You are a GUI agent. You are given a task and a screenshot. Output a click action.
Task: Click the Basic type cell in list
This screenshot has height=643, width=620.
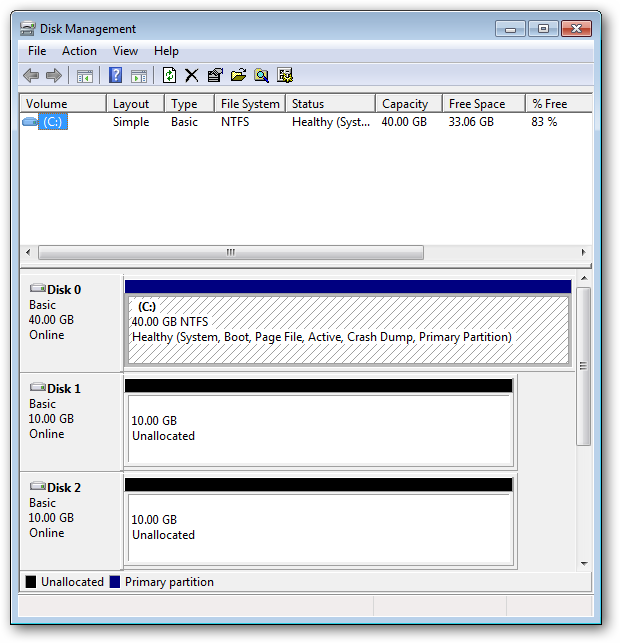pyautogui.click(x=184, y=122)
